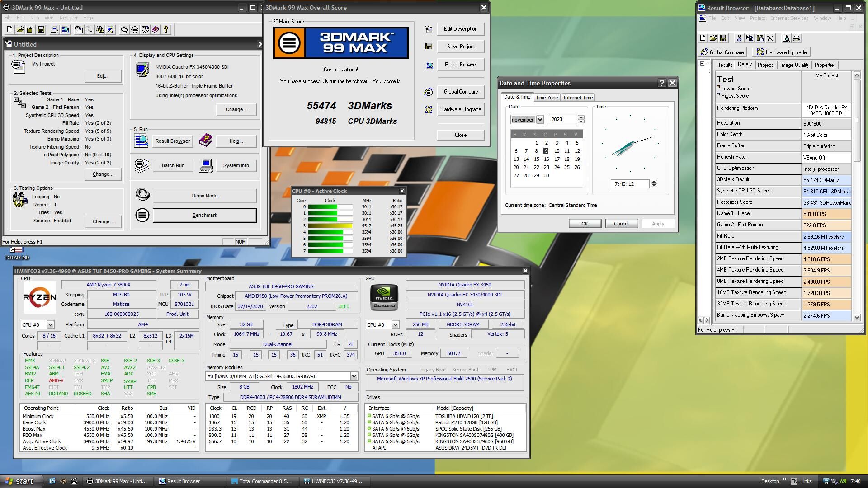Screen dimensions: 868x488
Task: Click the paste clipboard icon in Result Browser
Action: [x=760, y=38]
